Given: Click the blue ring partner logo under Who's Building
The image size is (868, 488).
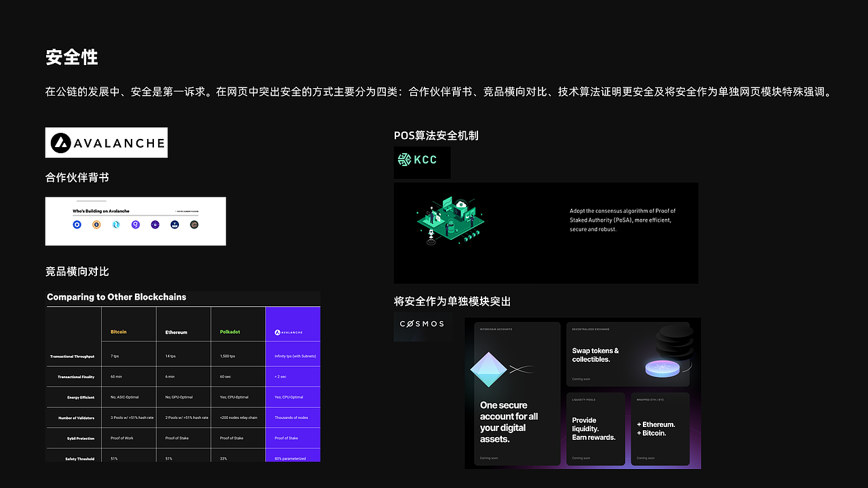Looking at the screenshot, I should pos(77,224).
